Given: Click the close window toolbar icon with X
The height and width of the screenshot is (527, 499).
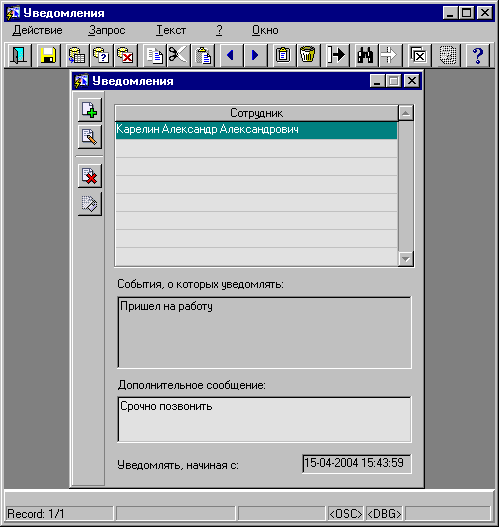Looking at the screenshot, I should pos(419,55).
